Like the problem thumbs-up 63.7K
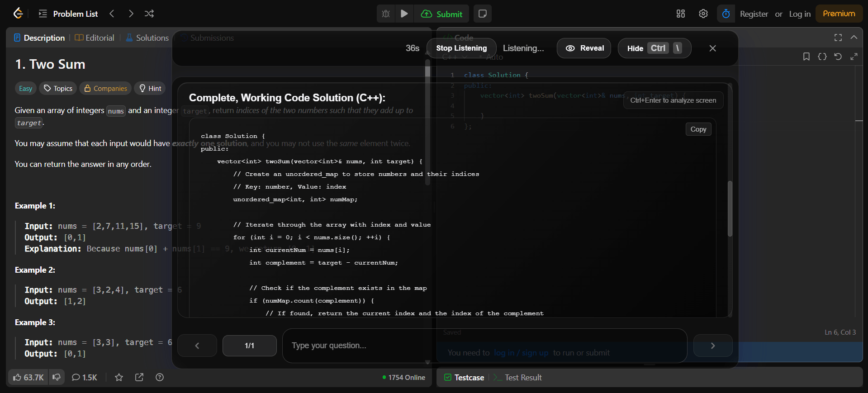 point(28,378)
